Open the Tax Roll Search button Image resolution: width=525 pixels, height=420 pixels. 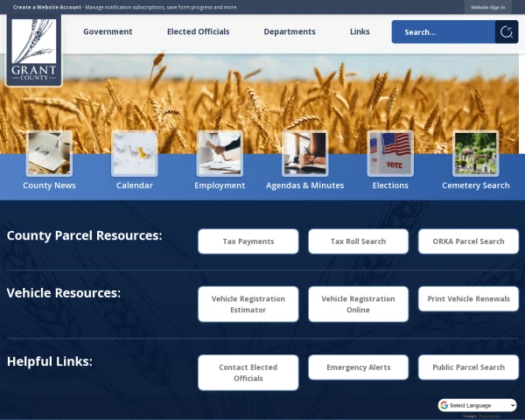358,241
